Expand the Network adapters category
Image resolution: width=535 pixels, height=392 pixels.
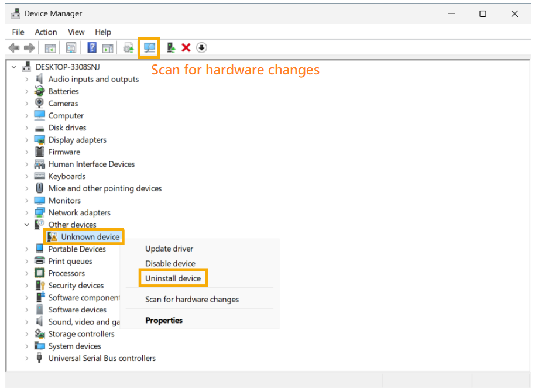26,212
